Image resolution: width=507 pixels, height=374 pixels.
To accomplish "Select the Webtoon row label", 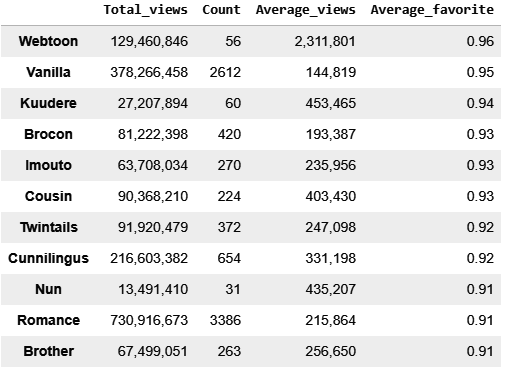I will 48,41.
